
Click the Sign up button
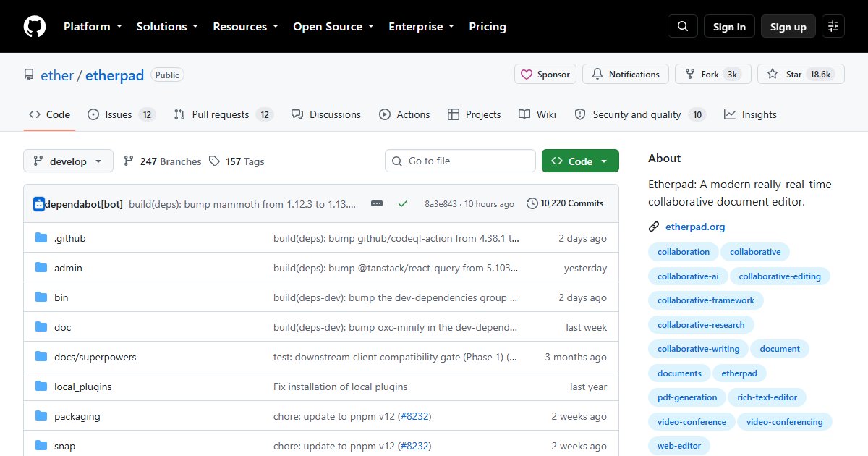tap(788, 27)
